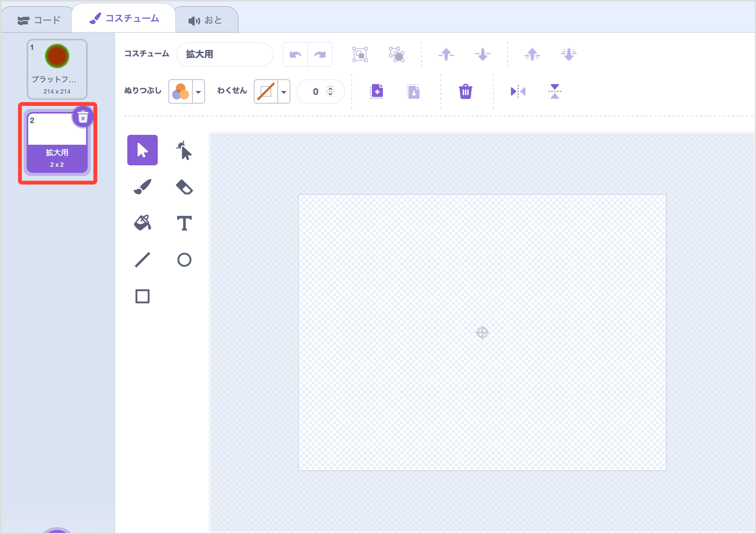This screenshot has width=756, height=534.
Task: Select the Rectangle tool
Action: (142, 296)
